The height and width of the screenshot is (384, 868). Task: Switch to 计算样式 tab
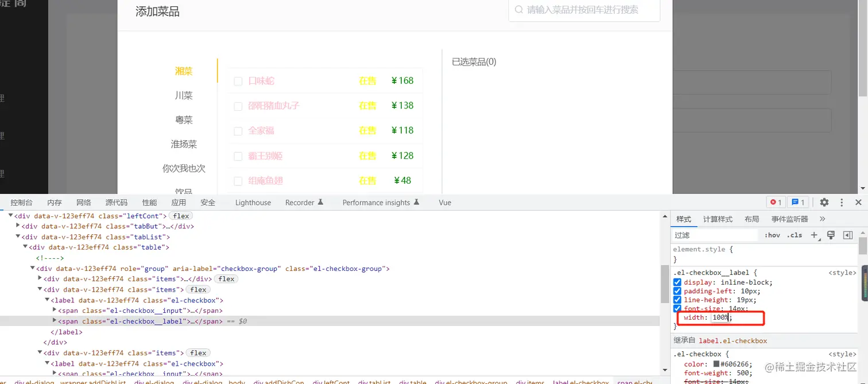point(718,219)
